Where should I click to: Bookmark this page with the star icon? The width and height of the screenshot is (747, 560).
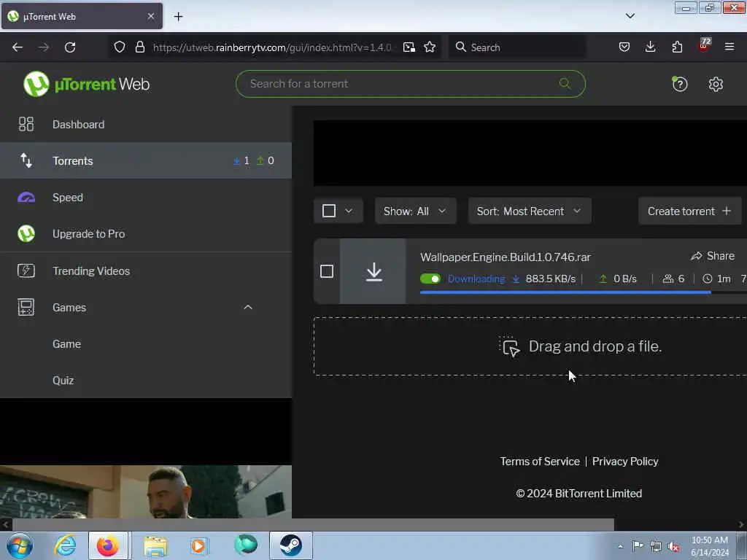430,47
